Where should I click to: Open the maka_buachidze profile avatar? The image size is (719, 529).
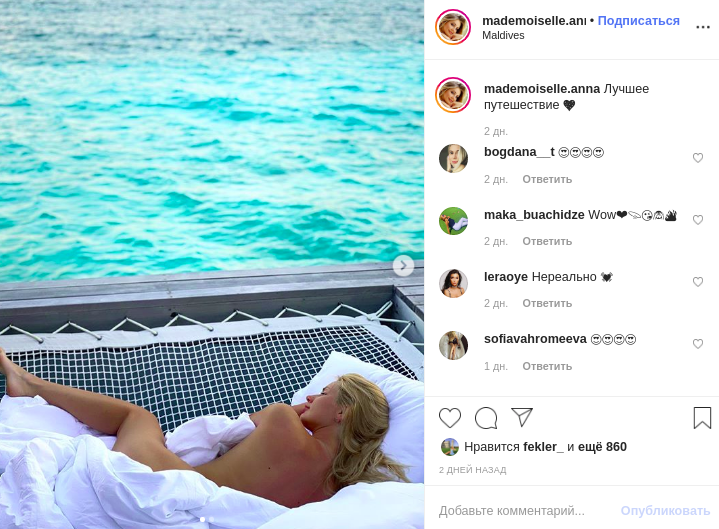pyautogui.click(x=453, y=221)
